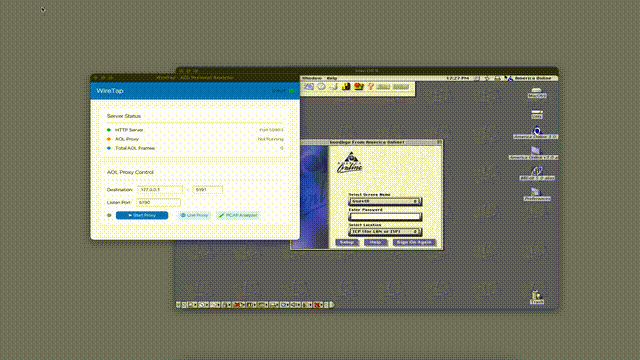The width and height of the screenshot is (640, 360).
Task: Select the top hard disk desktop icon
Action: tap(537, 93)
